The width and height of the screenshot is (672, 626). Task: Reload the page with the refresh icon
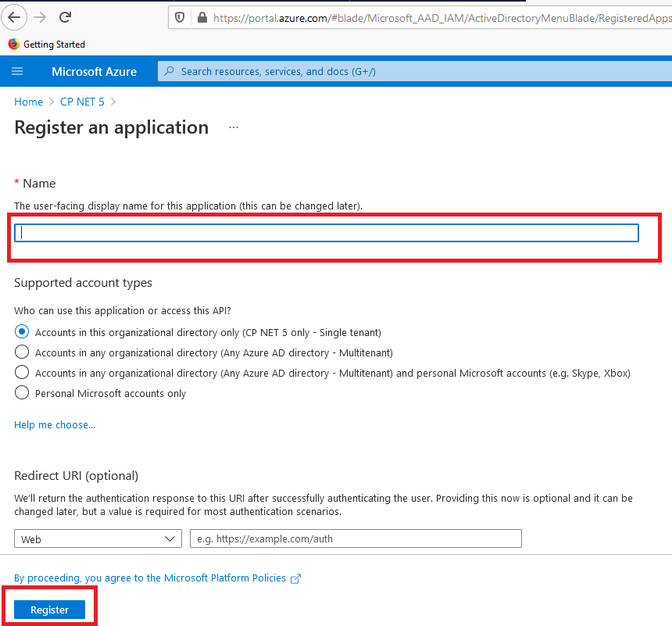65,17
